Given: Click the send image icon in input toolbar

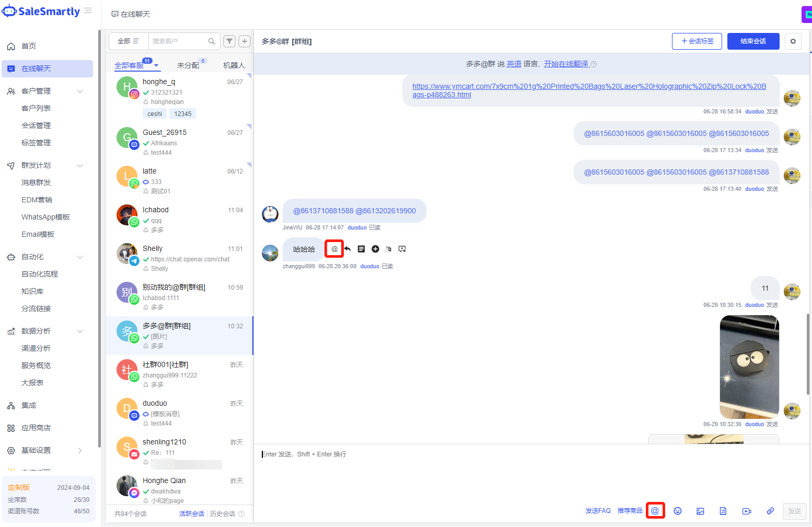Looking at the screenshot, I should [700, 511].
